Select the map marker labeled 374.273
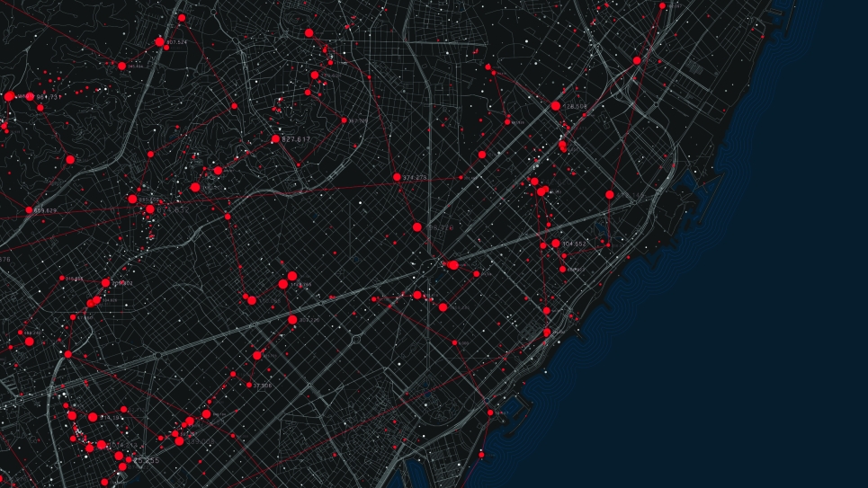Image resolution: width=868 pixels, height=488 pixels. point(397,177)
